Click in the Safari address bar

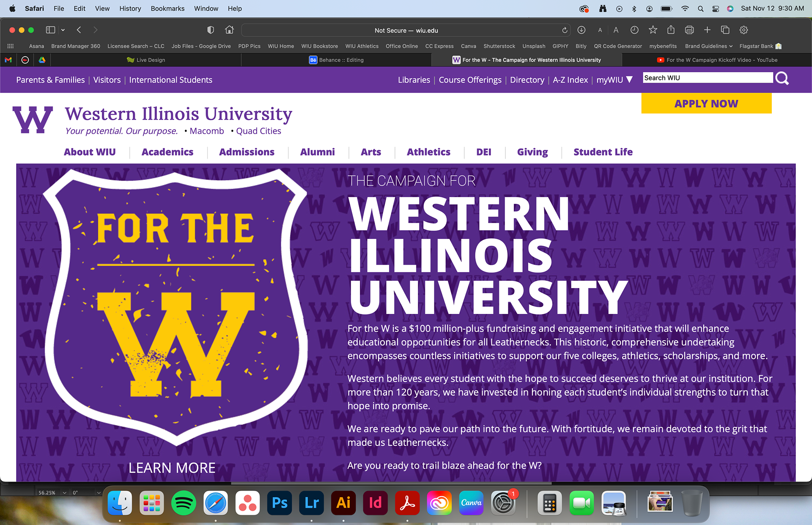pos(406,30)
